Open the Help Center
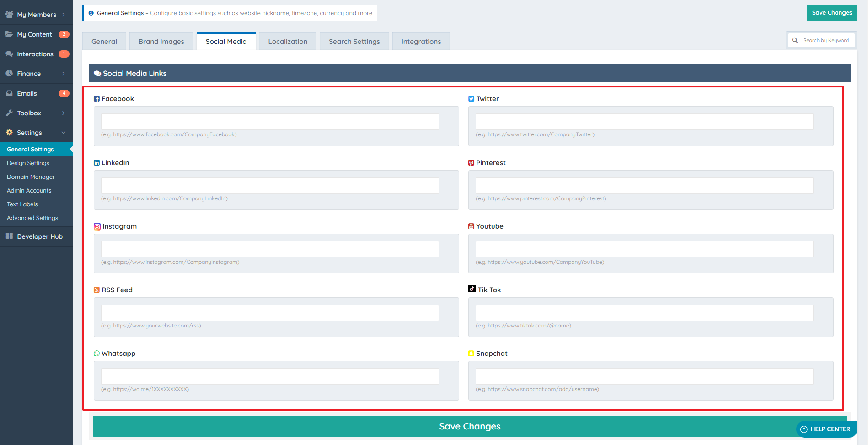This screenshot has width=868, height=445. coord(826,429)
